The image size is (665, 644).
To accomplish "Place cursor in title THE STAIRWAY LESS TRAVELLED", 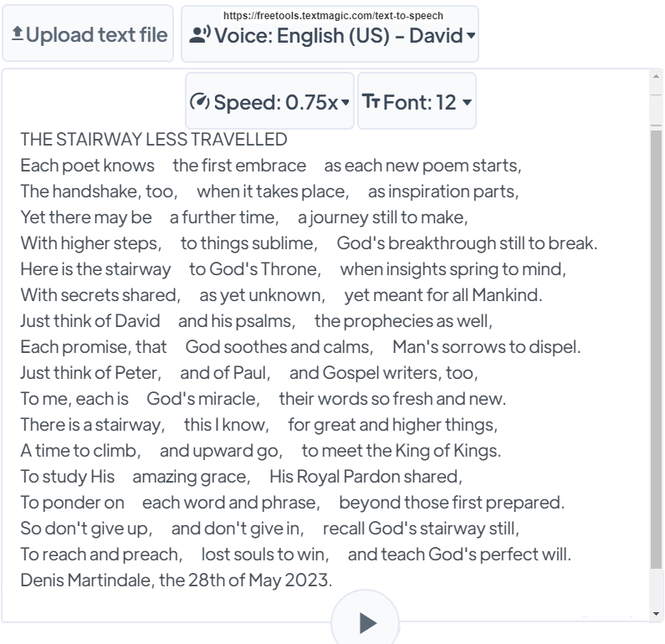I will point(154,139).
